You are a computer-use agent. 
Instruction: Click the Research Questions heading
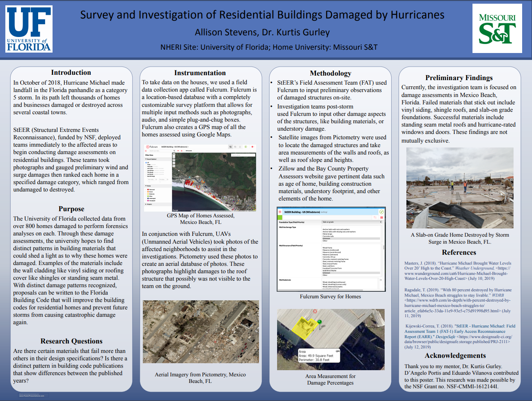click(x=71, y=341)
